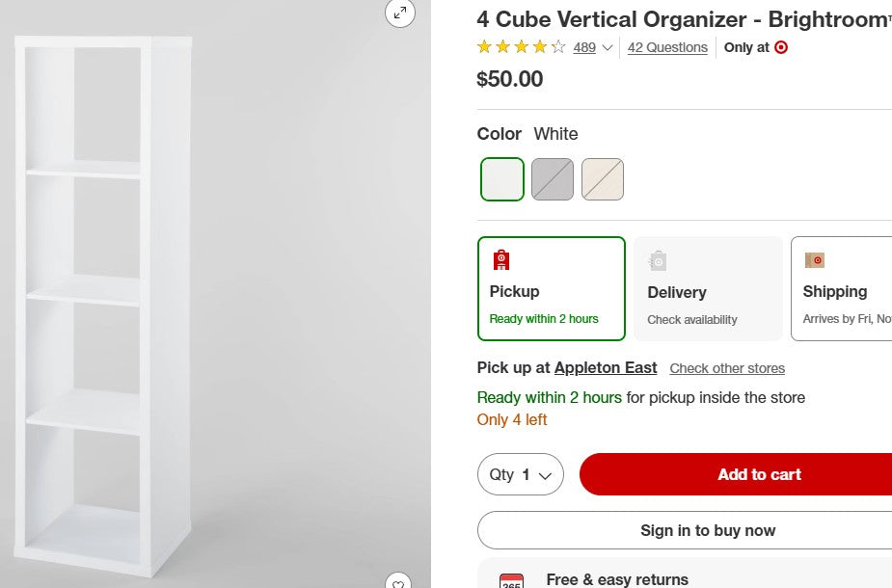Click Sign in to buy now
The image size is (892, 588).
[x=707, y=530]
